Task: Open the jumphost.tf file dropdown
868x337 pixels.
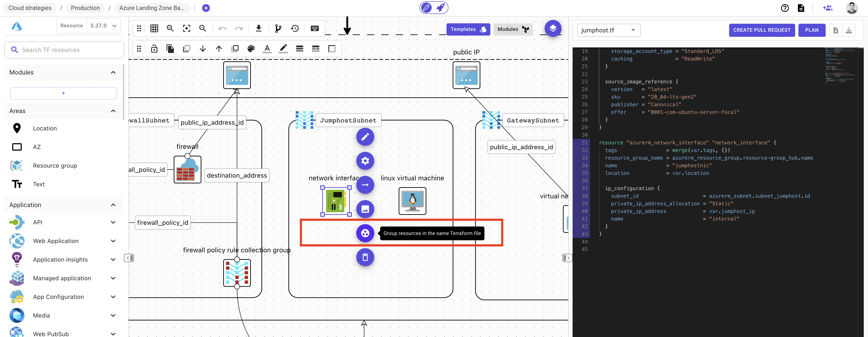Action: coord(608,30)
